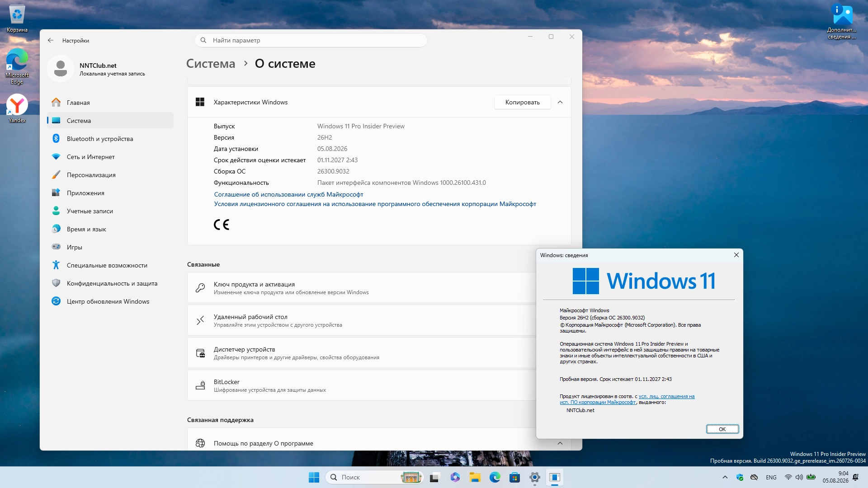Open Microsoft Edge from the taskbar

coord(495,477)
